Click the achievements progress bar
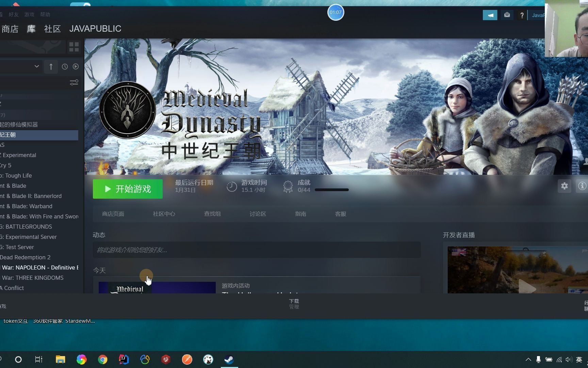Screen dimensions: 588x368 [x=332, y=190]
